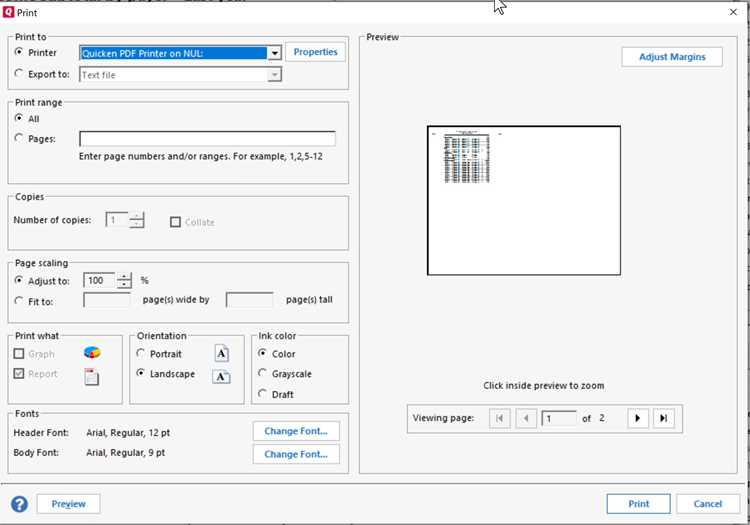Click the Portrait orientation page icon
Viewport: 750px width, 525px height.
tap(221, 353)
